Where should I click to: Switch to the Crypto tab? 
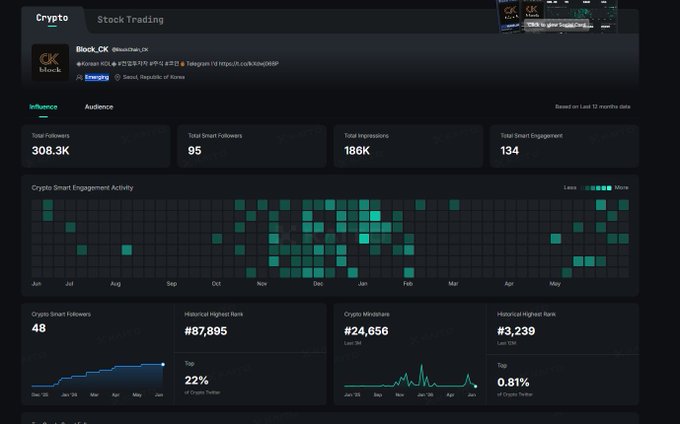[52, 18]
